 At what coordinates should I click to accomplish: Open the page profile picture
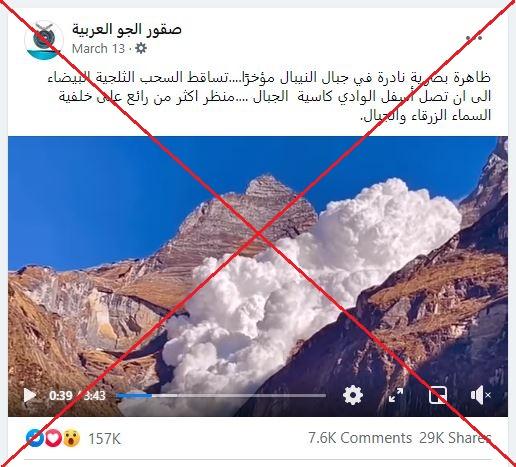pos(43,40)
